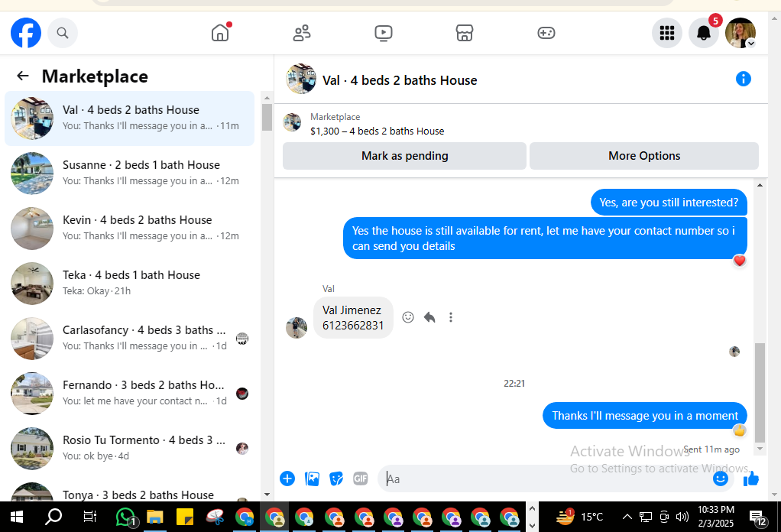
Task: Click chat scrollbar thumb
Action: [760, 393]
